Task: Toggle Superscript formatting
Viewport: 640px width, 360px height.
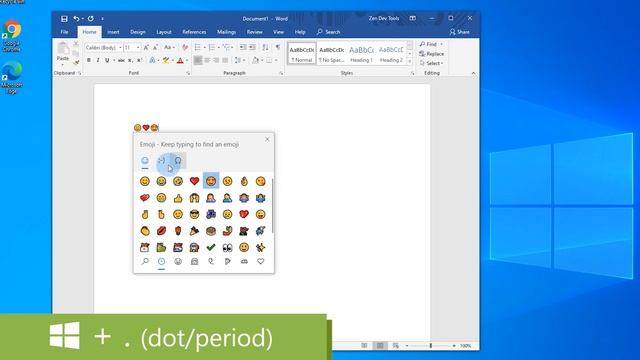Action: point(139,60)
